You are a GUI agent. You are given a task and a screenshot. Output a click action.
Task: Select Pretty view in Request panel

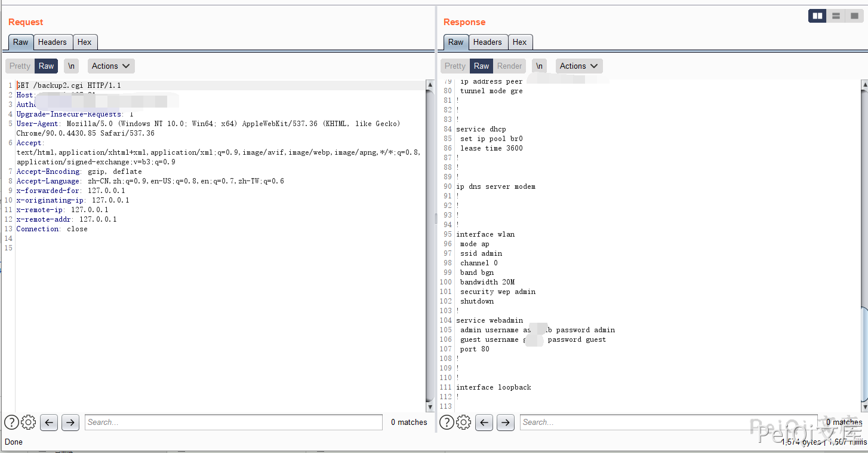tap(20, 66)
